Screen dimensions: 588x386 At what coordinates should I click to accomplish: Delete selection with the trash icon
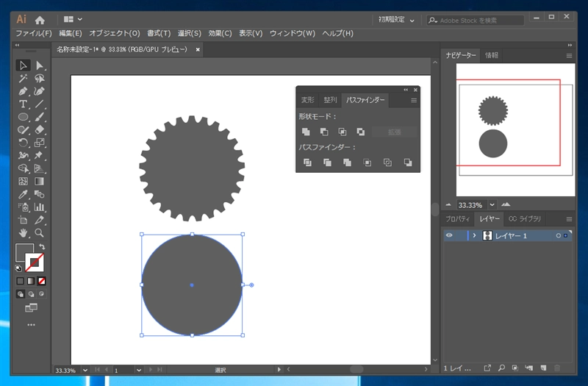tap(557, 368)
